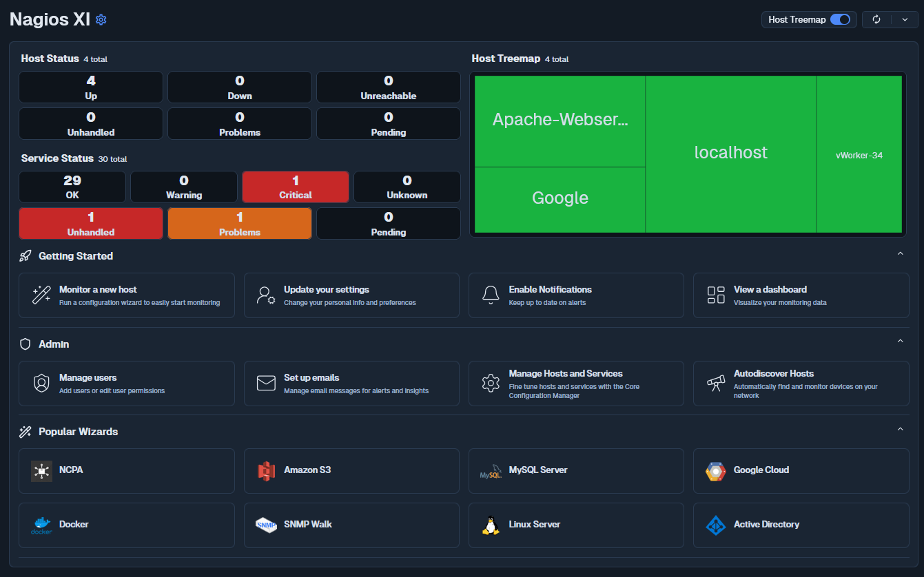Collapse the Popular Wizards section
Viewport: 924px width, 577px height.
click(x=900, y=428)
